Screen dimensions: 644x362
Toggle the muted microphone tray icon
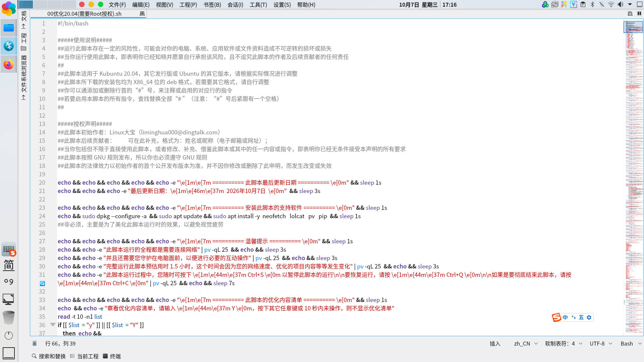[602, 5]
